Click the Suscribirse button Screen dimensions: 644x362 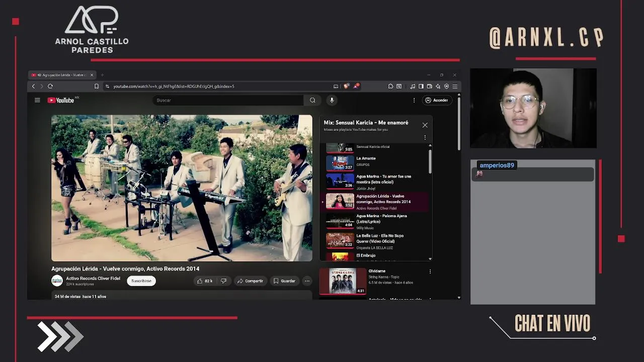[x=141, y=281]
